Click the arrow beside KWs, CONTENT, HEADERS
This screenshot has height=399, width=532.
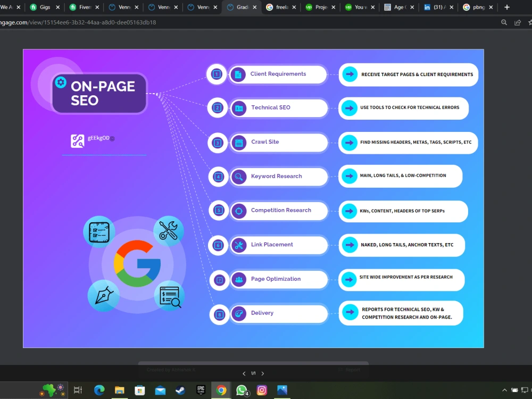pos(349,211)
